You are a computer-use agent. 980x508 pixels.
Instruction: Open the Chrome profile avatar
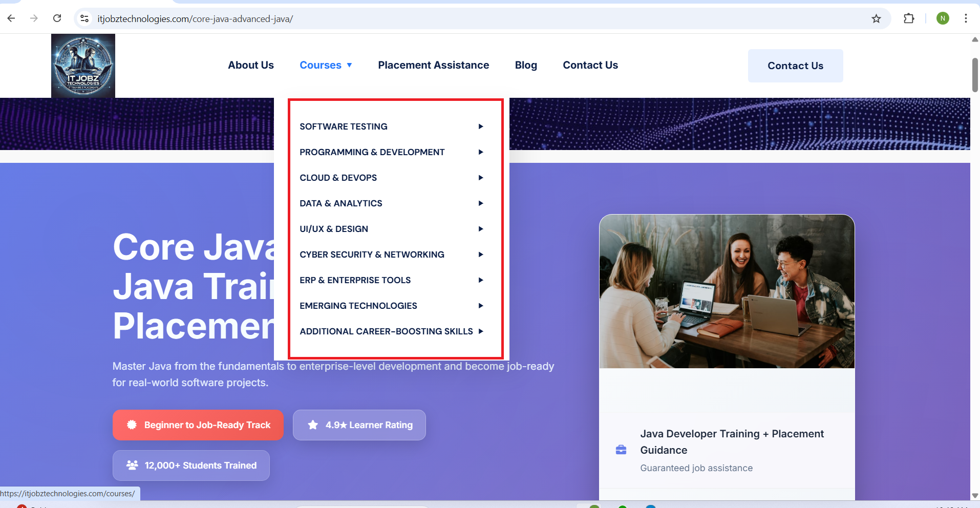coord(943,18)
